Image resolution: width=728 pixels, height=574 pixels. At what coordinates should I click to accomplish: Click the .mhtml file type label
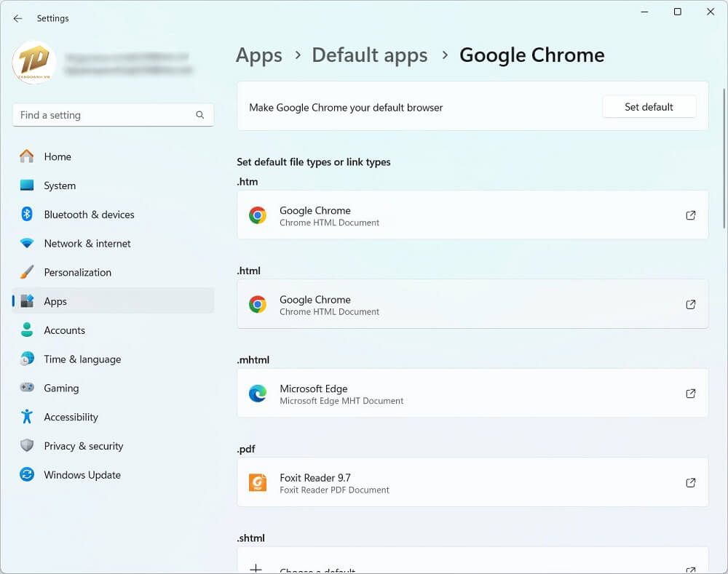tap(253, 359)
